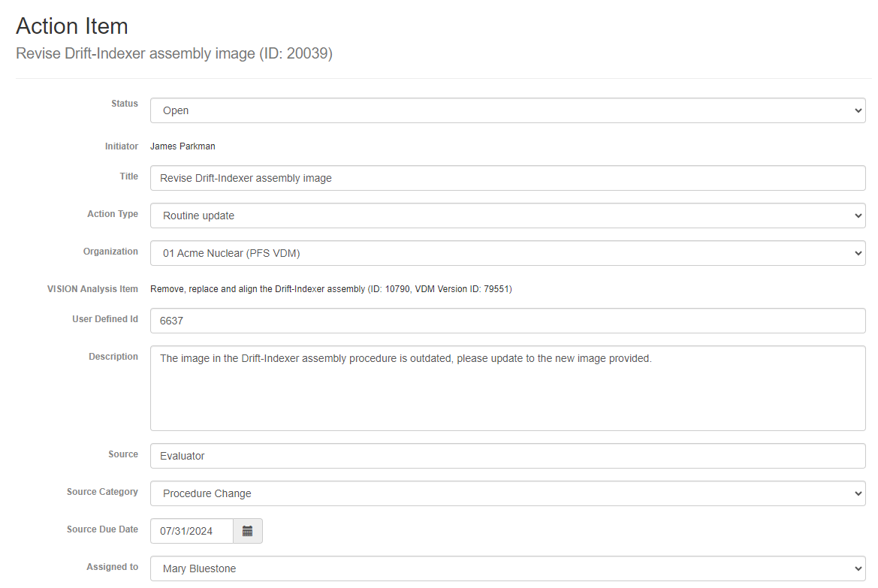Screen dimensions: 878x588
Task: Open the Organization dropdown list
Action: coord(507,253)
